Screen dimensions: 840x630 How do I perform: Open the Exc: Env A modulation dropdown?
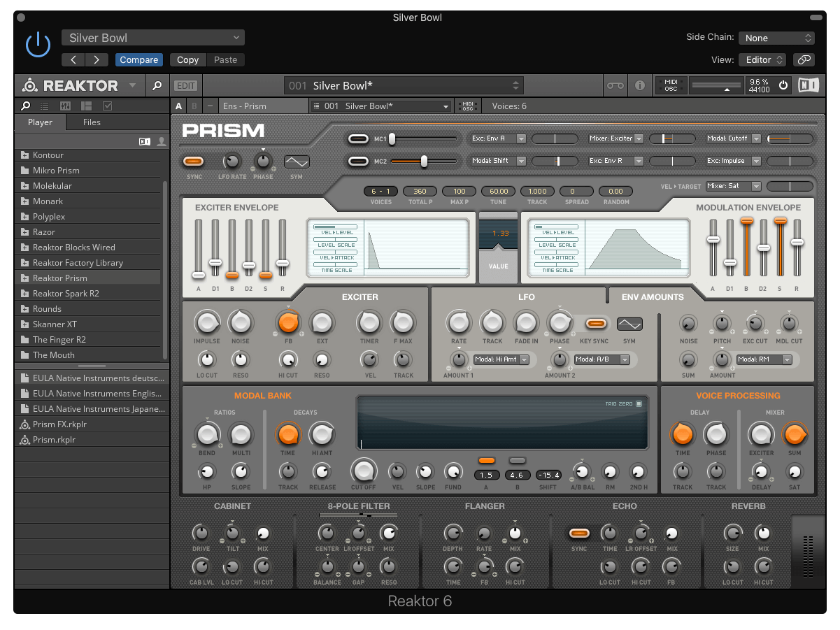[498, 138]
